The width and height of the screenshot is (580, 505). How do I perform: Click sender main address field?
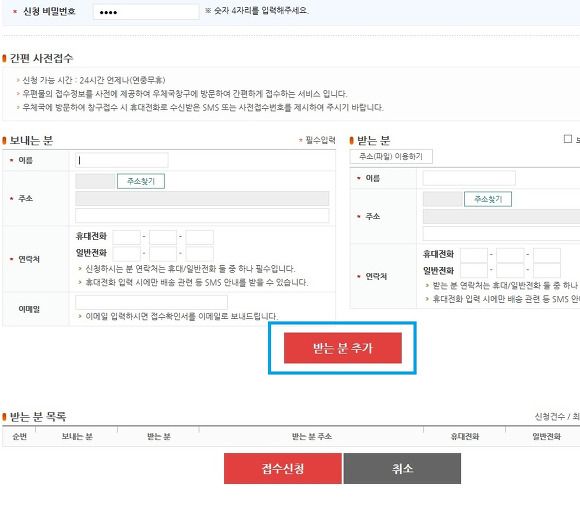point(202,198)
